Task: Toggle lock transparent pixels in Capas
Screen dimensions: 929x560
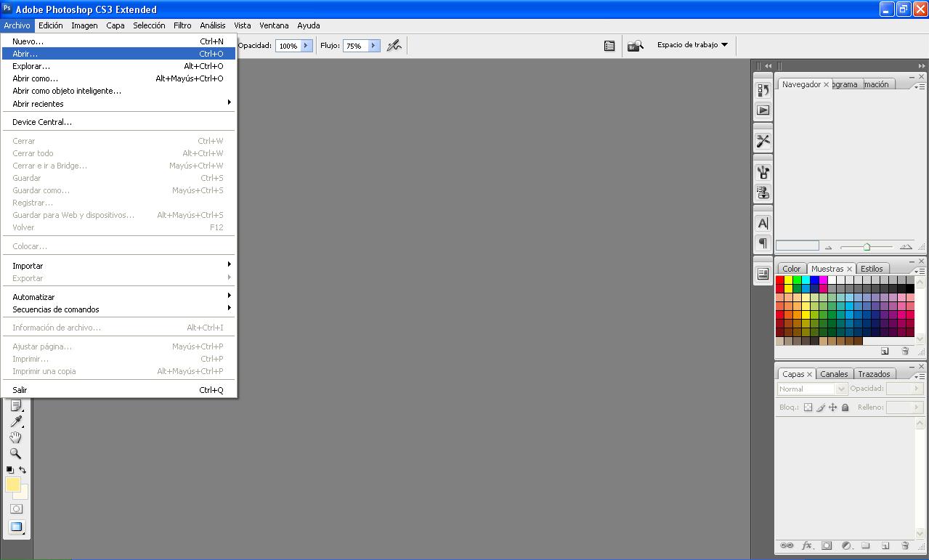Action: pyautogui.click(x=808, y=407)
